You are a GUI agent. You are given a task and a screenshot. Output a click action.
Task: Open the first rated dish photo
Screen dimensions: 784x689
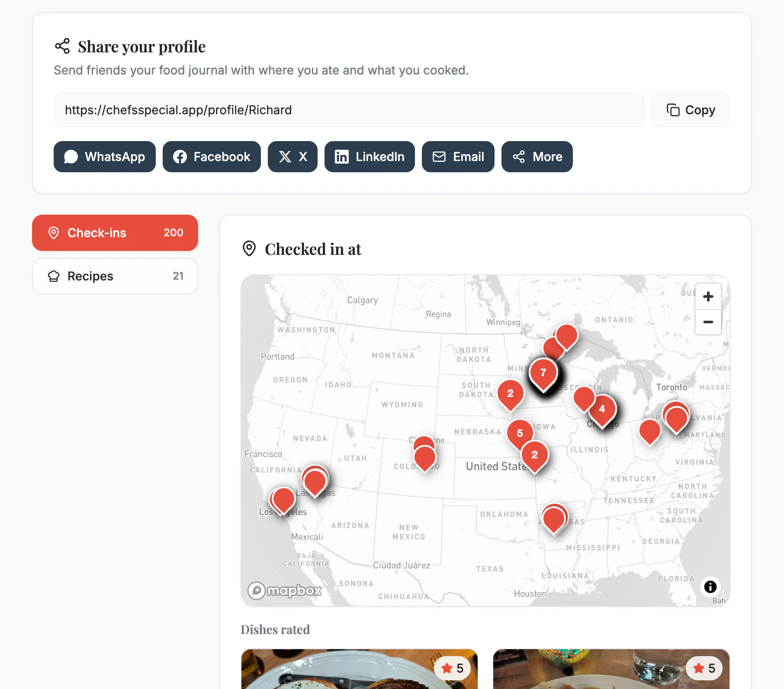(359, 669)
